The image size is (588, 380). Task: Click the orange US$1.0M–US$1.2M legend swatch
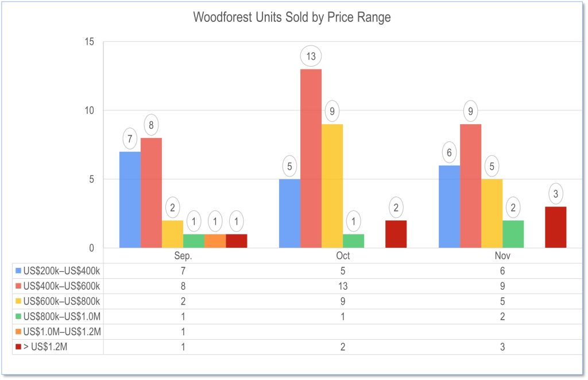pos(18,332)
